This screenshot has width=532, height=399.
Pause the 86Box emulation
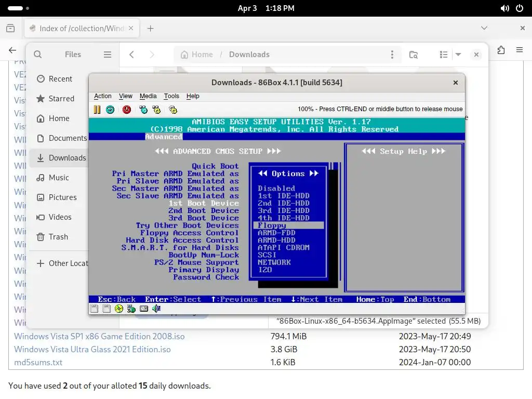(97, 110)
